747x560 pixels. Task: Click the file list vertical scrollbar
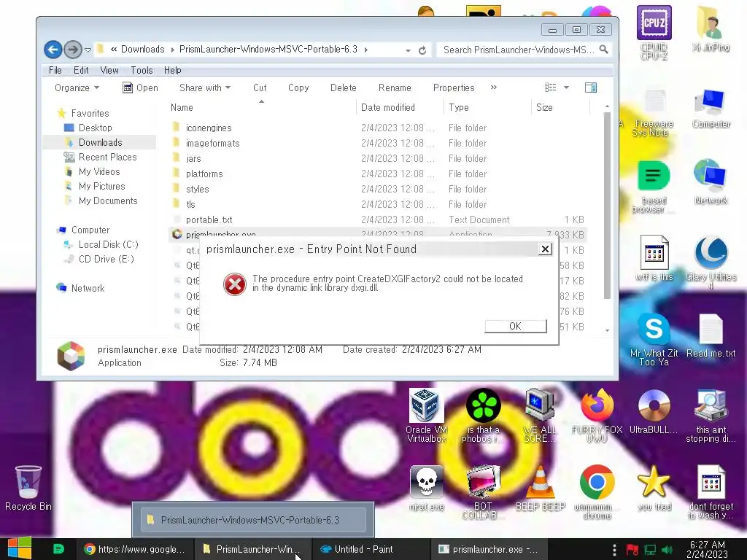coord(607,206)
